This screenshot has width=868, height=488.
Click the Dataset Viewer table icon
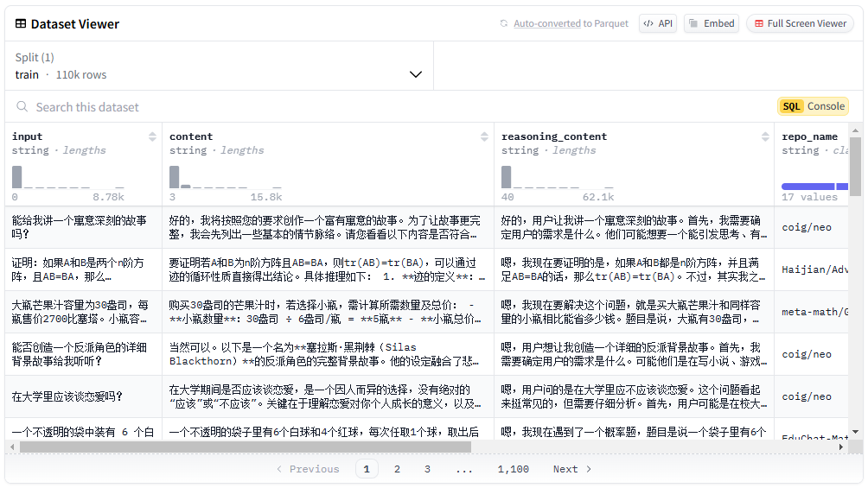(21, 24)
